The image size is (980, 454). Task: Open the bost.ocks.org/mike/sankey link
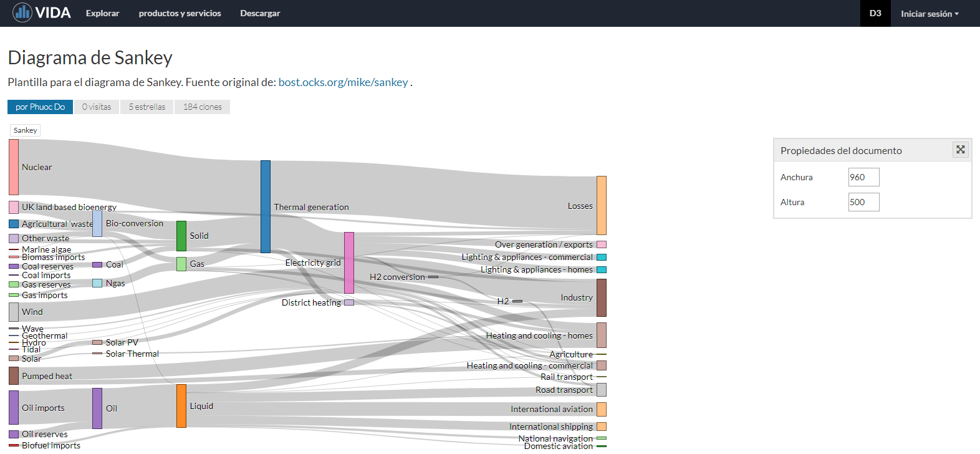343,82
